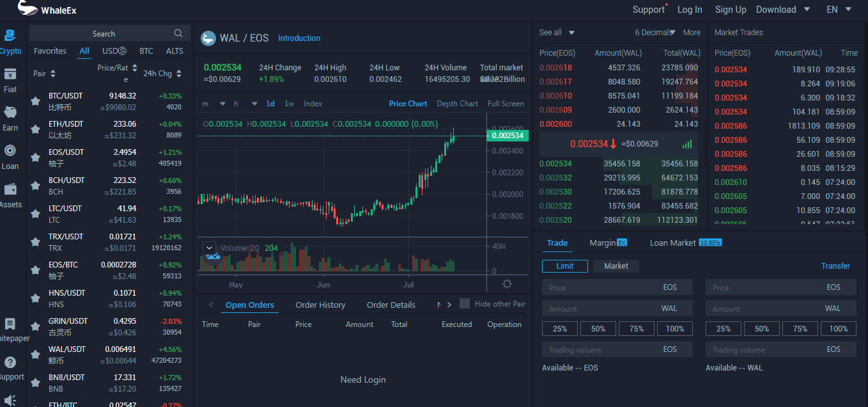The width and height of the screenshot is (868, 407).
Task: Select Market order type
Action: click(616, 266)
